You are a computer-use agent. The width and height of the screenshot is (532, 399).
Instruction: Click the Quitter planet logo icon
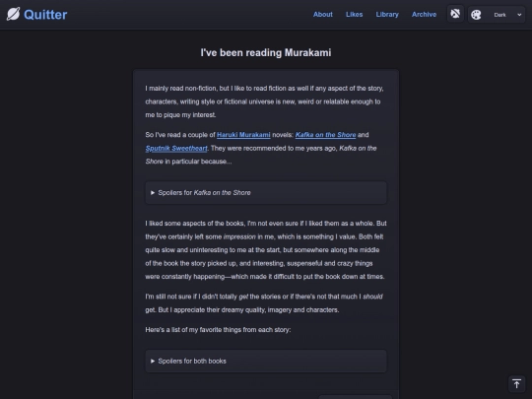coord(13,14)
